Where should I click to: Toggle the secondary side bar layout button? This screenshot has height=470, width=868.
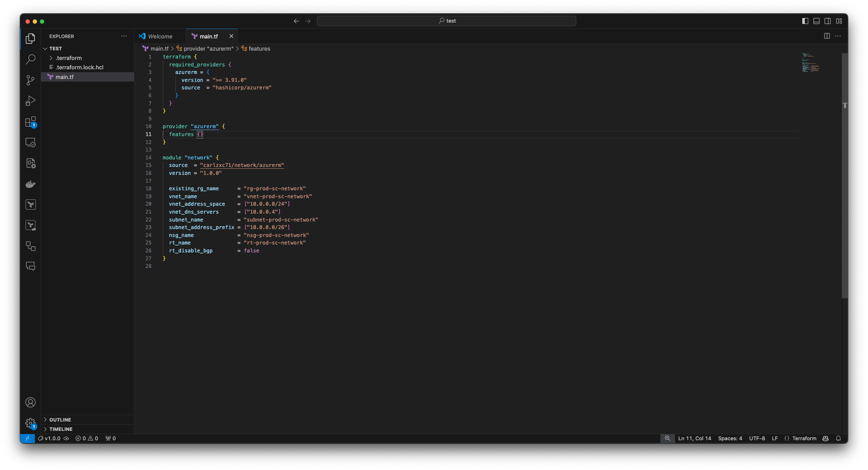(x=827, y=21)
